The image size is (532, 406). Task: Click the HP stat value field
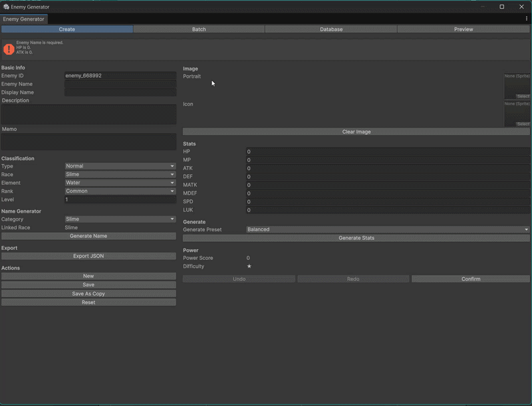point(388,152)
